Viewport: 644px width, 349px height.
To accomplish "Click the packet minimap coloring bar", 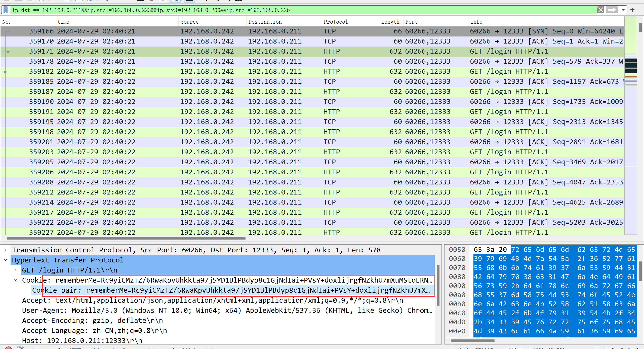I will [630, 126].
